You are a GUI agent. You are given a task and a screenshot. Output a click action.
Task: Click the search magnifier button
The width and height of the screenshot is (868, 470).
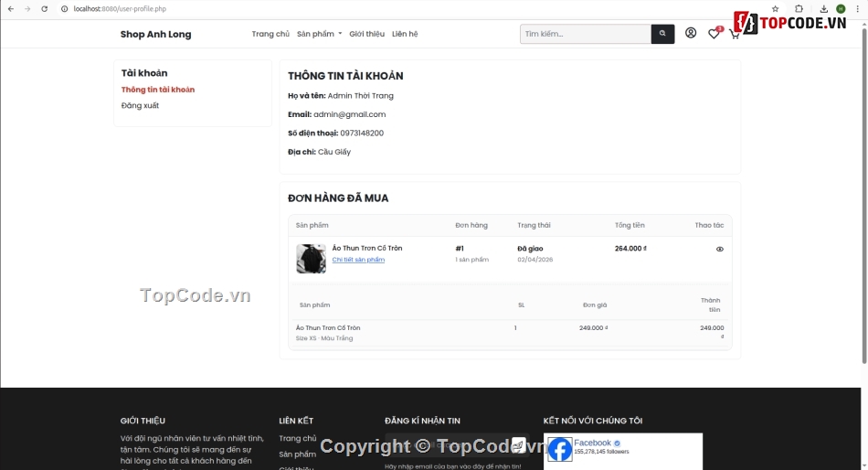click(662, 34)
